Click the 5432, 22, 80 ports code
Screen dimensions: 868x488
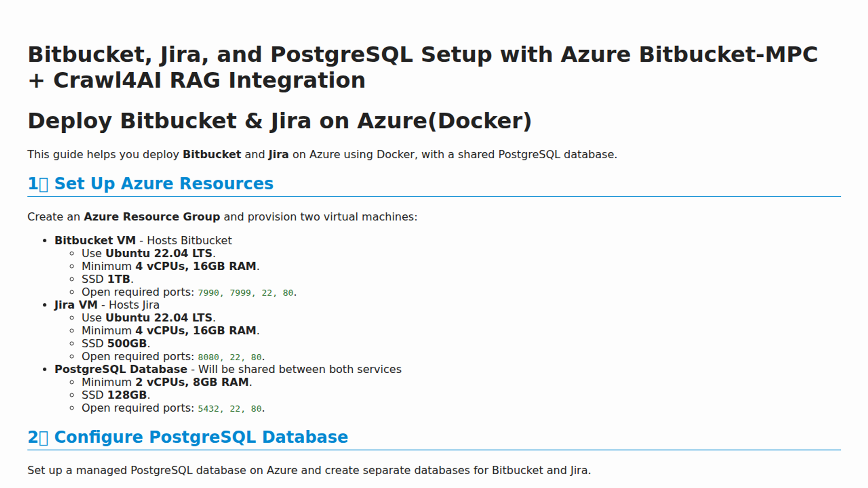(x=230, y=408)
